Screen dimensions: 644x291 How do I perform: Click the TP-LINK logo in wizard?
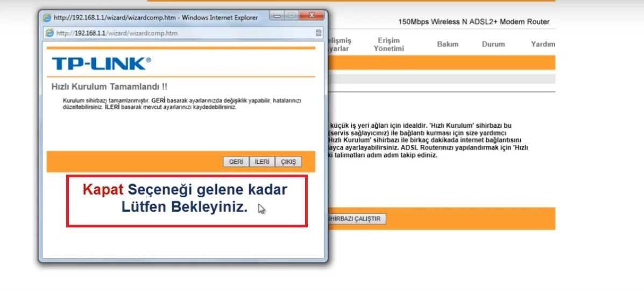pyautogui.click(x=101, y=64)
